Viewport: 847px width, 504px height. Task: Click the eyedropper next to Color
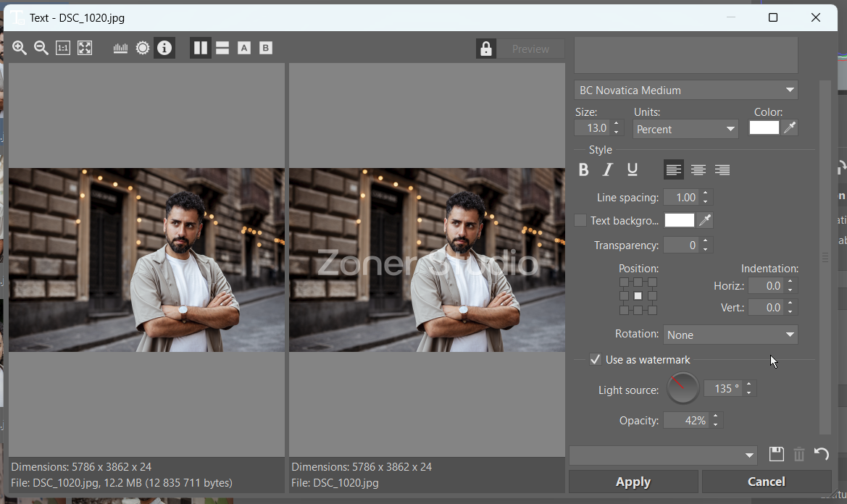point(790,128)
